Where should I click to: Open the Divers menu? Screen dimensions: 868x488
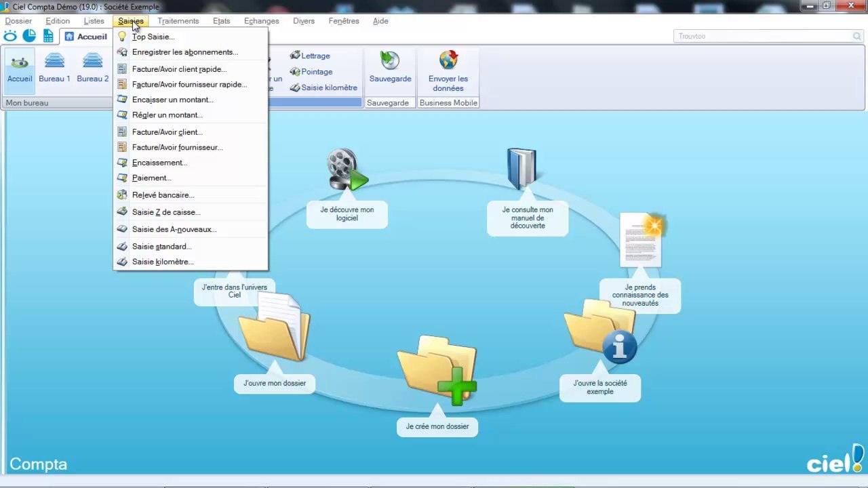tap(304, 21)
